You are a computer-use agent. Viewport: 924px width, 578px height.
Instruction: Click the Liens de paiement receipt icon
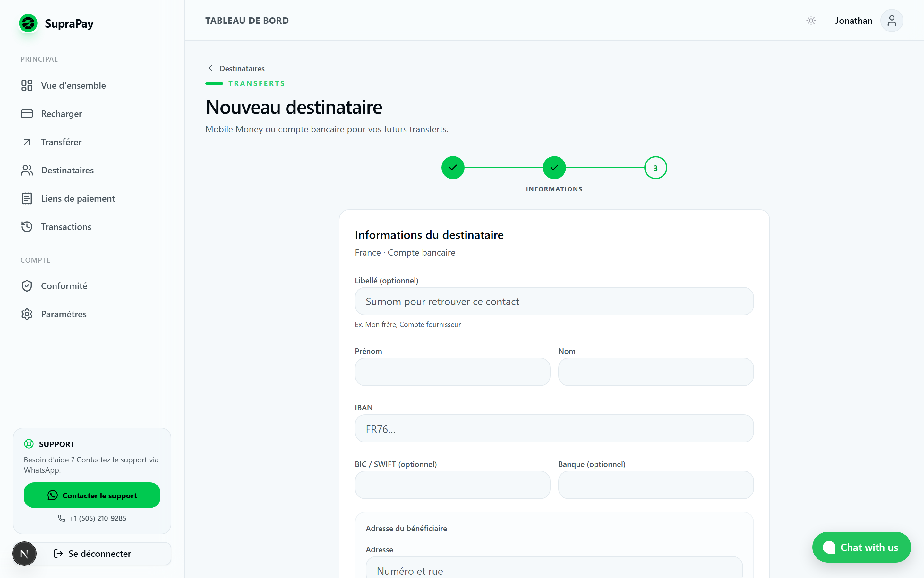click(27, 198)
